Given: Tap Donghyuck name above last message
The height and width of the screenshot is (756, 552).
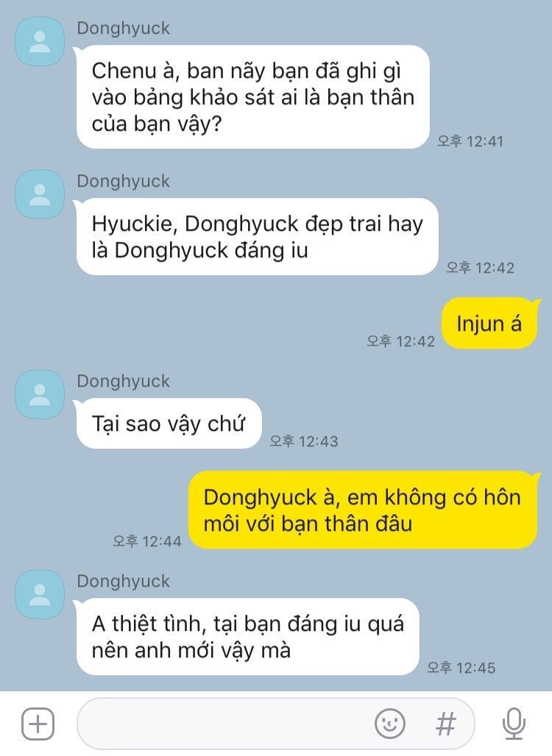Looking at the screenshot, I should (x=124, y=581).
